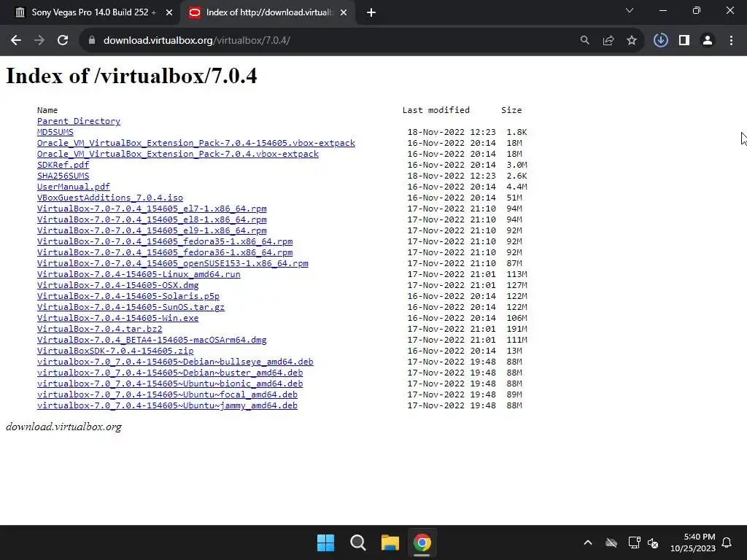The image size is (747, 560).
Task: Open the tab search chevron
Action: click(x=630, y=10)
